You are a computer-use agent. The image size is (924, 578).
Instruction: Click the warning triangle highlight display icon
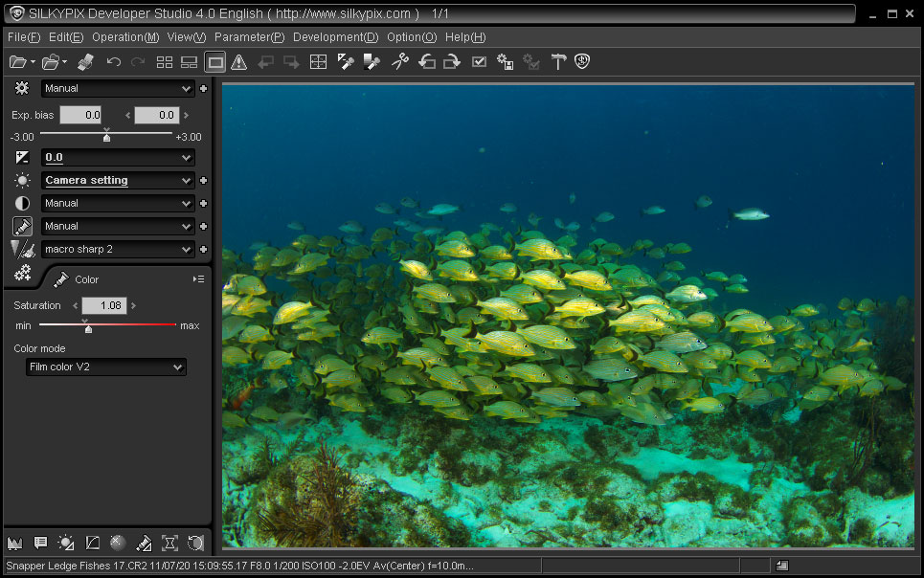click(239, 62)
